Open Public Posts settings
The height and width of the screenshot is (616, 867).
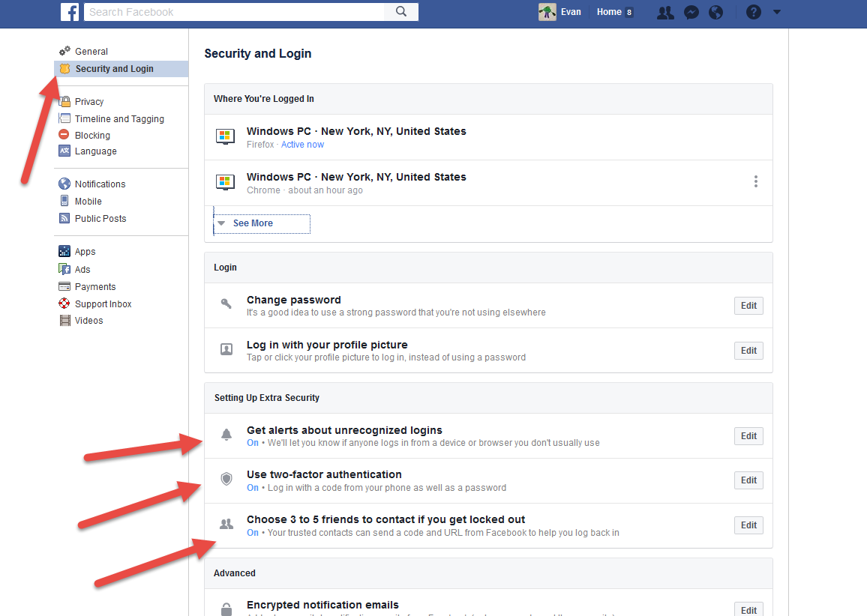[x=100, y=219]
